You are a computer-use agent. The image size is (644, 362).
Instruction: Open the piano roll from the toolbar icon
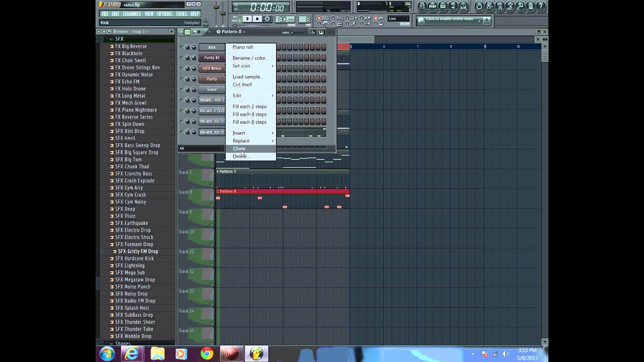(x=443, y=7)
